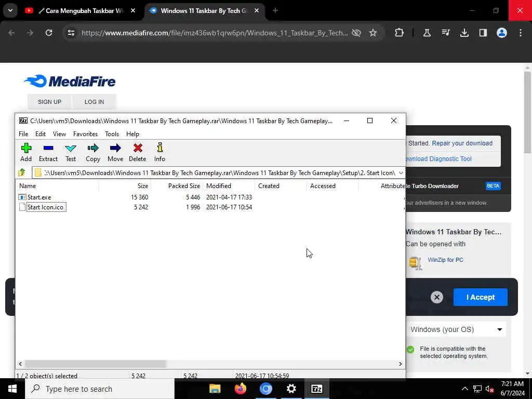
Task: Sort files by the Name column
Action: click(x=57, y=186)
